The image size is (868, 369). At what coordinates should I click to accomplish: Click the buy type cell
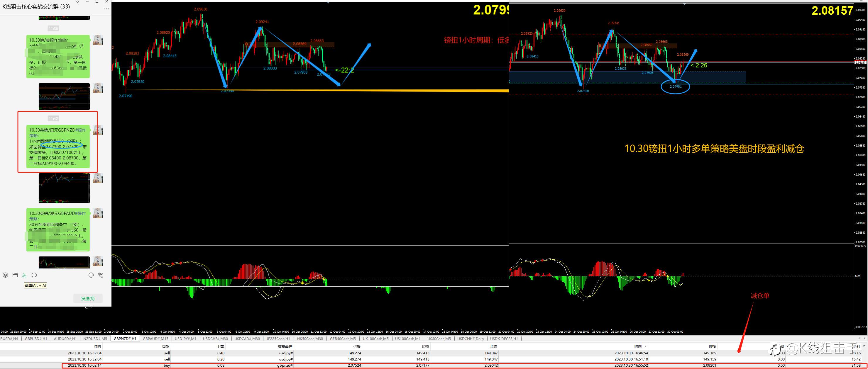point(166,365)
